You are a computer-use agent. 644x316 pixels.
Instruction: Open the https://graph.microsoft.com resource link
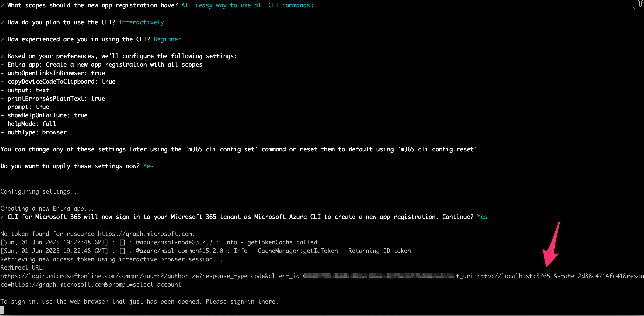point(145,234)
